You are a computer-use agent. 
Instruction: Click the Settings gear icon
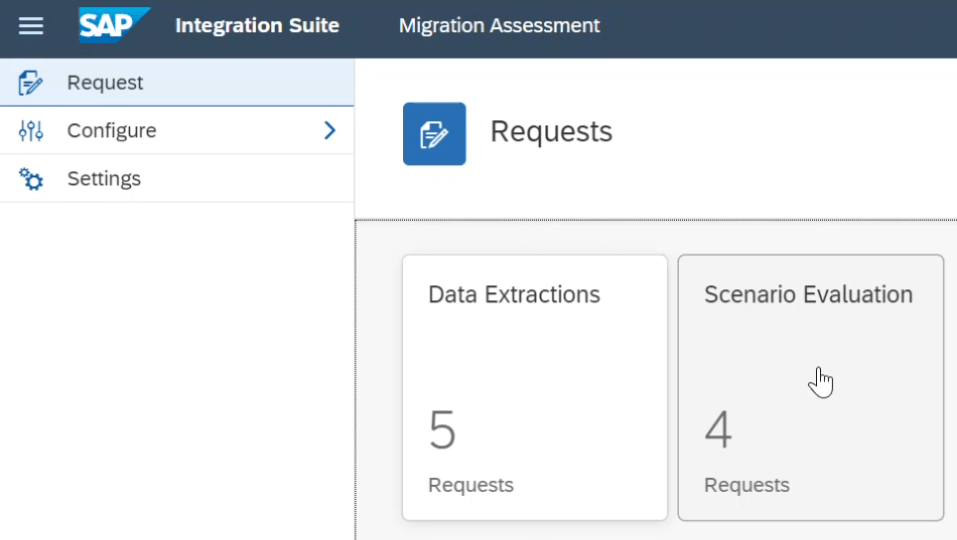31,179
